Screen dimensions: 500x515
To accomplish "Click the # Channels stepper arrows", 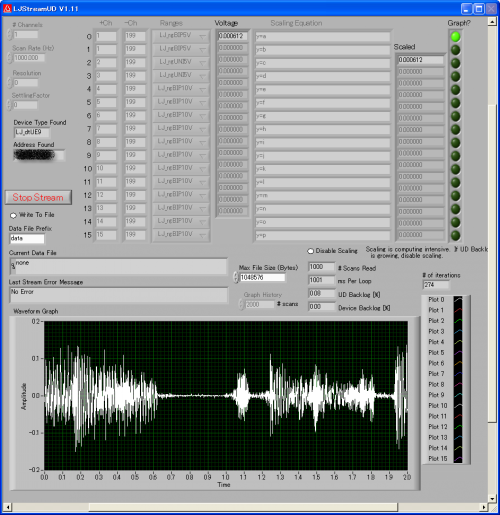I will pos(9,35).
